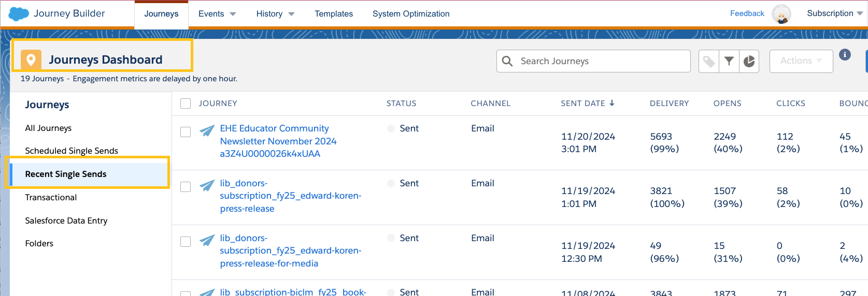The width and height of the screenshot is (868, 296).
Task: Open the user avatar in the header
Action: 781,14
